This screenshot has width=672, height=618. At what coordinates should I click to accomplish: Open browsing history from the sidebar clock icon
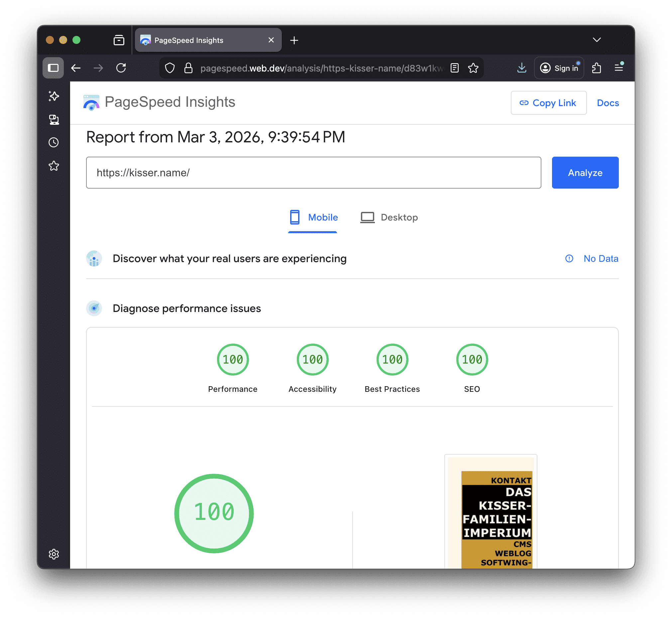click(54, 142)
